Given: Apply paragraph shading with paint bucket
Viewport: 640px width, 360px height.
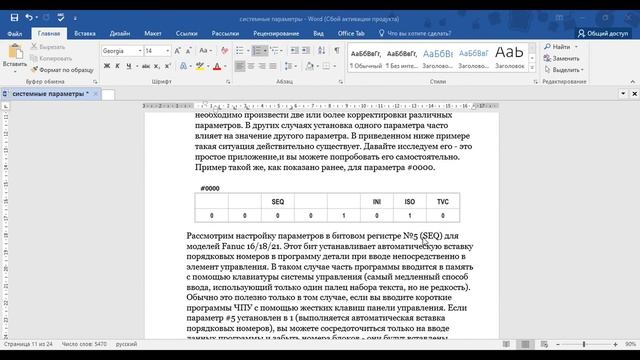Looking at the screenshot, I should [x=310, y=66].
